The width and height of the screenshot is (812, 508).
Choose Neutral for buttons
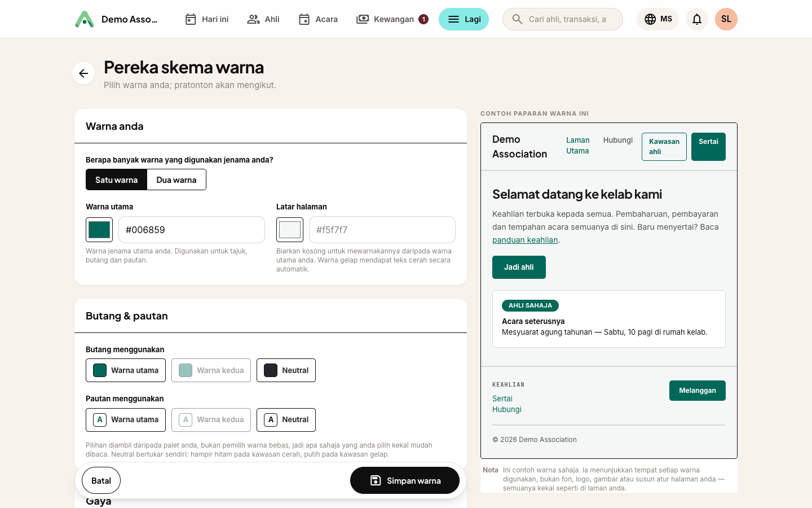click(286, 370)
